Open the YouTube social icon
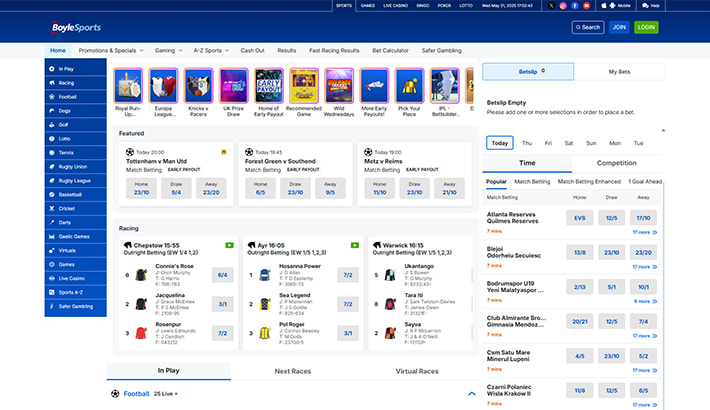This screenshot has width=710, height=410. [x=586, y=5]
